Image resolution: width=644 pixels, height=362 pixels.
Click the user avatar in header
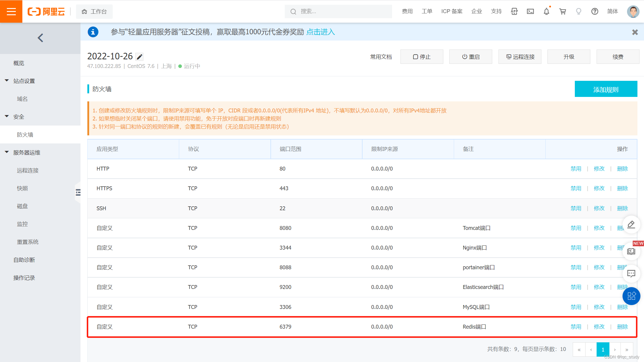click(633, 11)
